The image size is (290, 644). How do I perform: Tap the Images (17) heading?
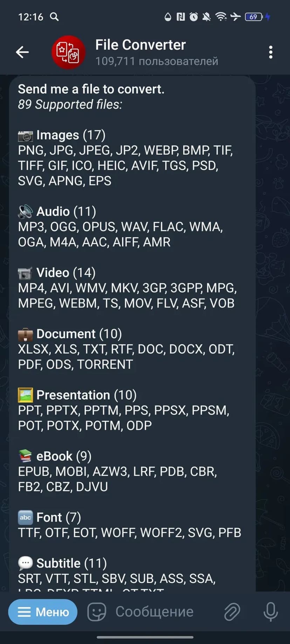click(71, 135)
